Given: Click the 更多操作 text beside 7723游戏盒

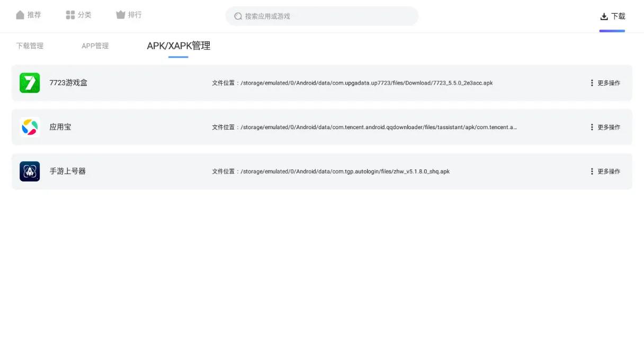Looking at the screenshot, I should 609,83.
